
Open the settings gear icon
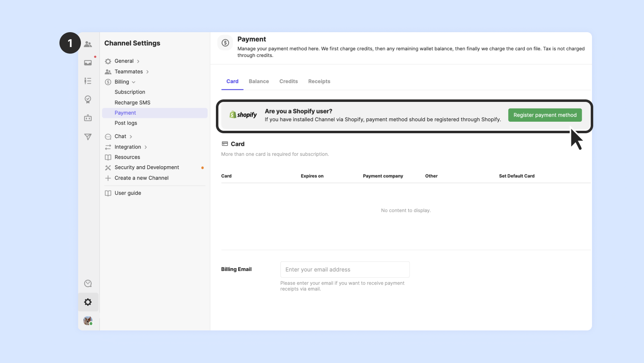click(88, 302)
